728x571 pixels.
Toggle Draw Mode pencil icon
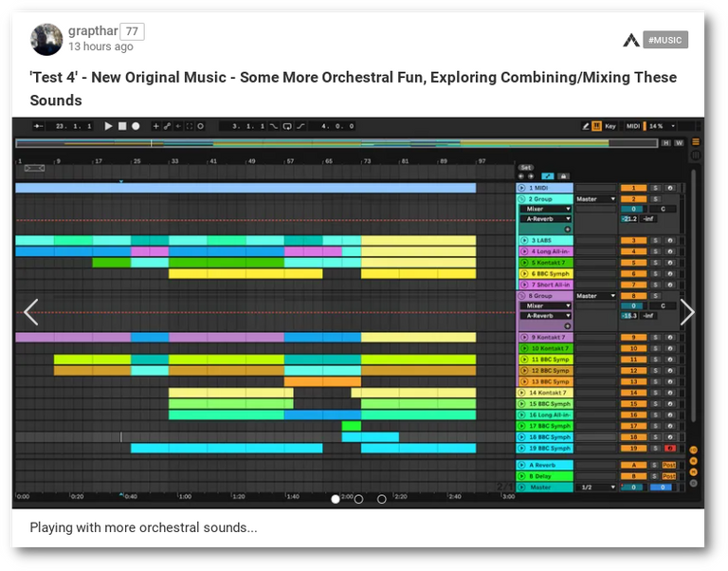(586, 126)
